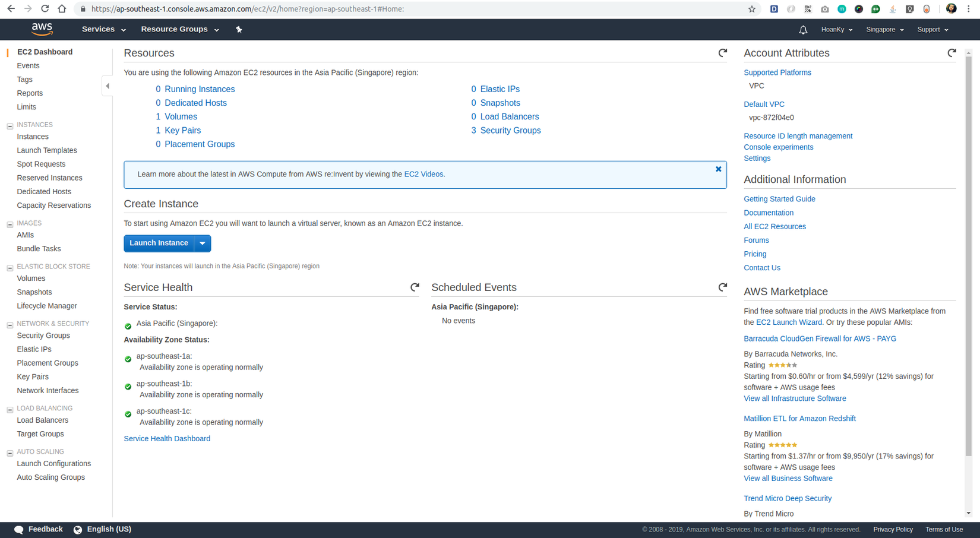Dismiss the EC2 Videos info banner
Viewport: 980px width, 538px height.
coord(718,169)
